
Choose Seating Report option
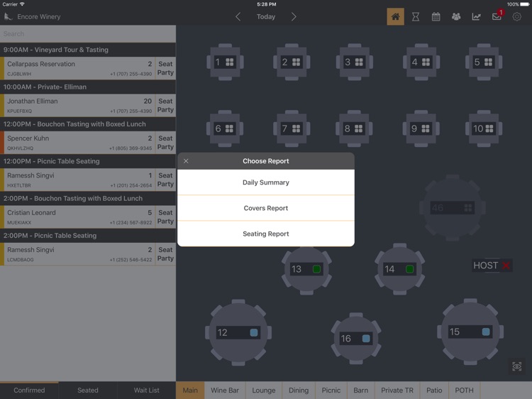(266, 234)
